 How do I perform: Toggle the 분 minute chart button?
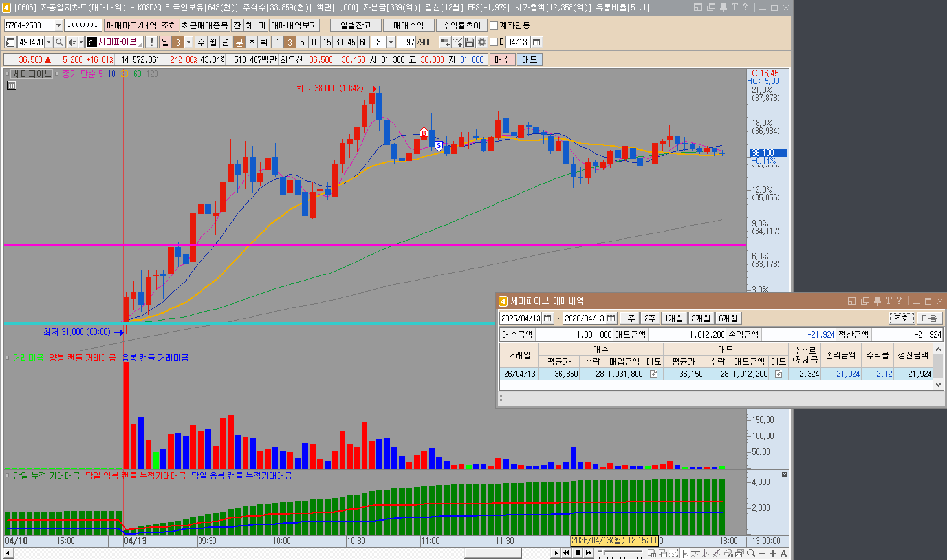pyautogui.click(x=239, y=42)
